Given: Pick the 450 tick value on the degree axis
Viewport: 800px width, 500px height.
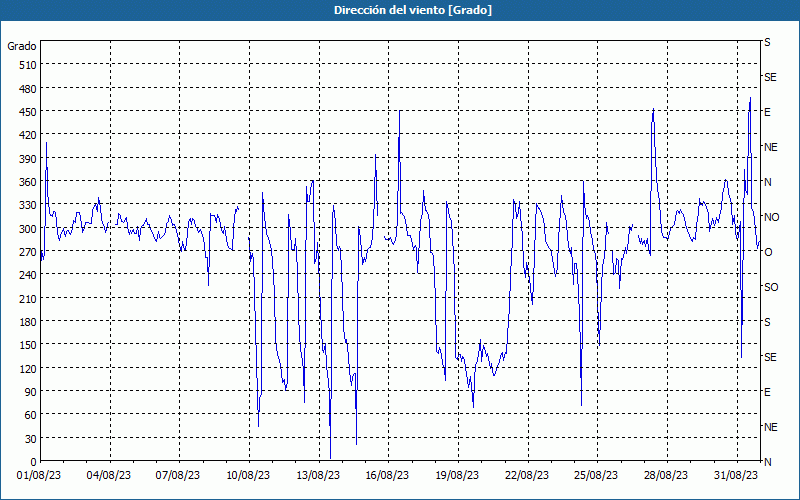Looking at the screenshot, I should tap(28, 112).
